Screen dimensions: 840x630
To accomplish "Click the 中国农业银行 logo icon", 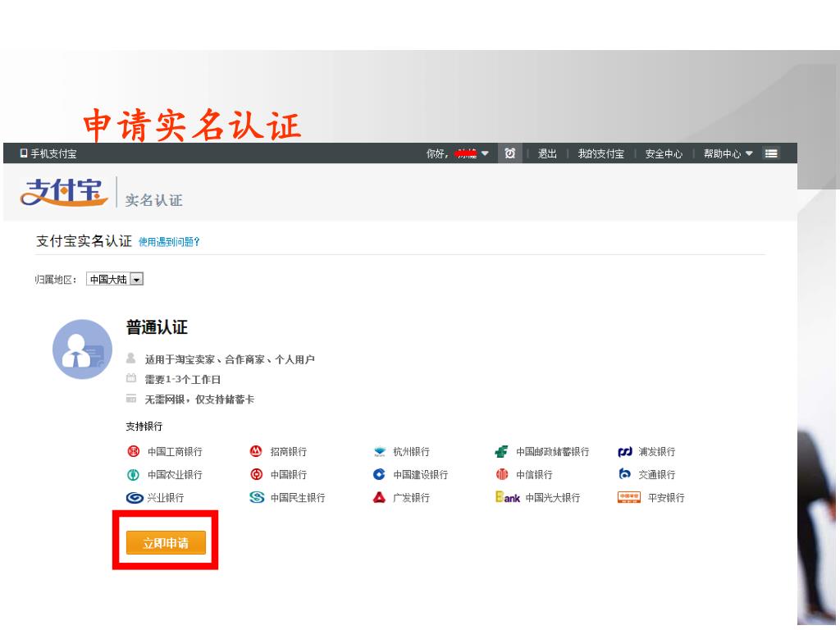I will (133, 475).
